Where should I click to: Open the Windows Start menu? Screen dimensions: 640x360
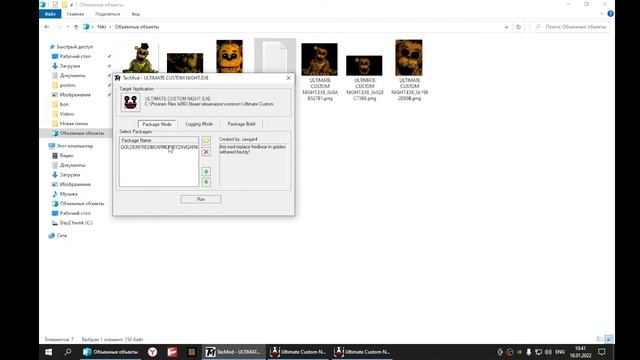tap(48, 352)
